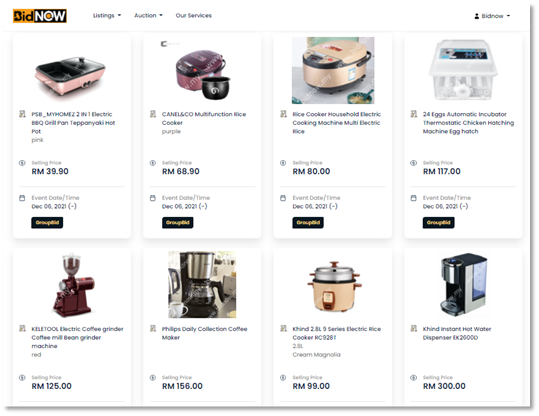The height and width of the screenshot is (416, 539).
Task: Click GroupBid button on the 24 Eggs Incubator card
Action: [x=438, y=222]
